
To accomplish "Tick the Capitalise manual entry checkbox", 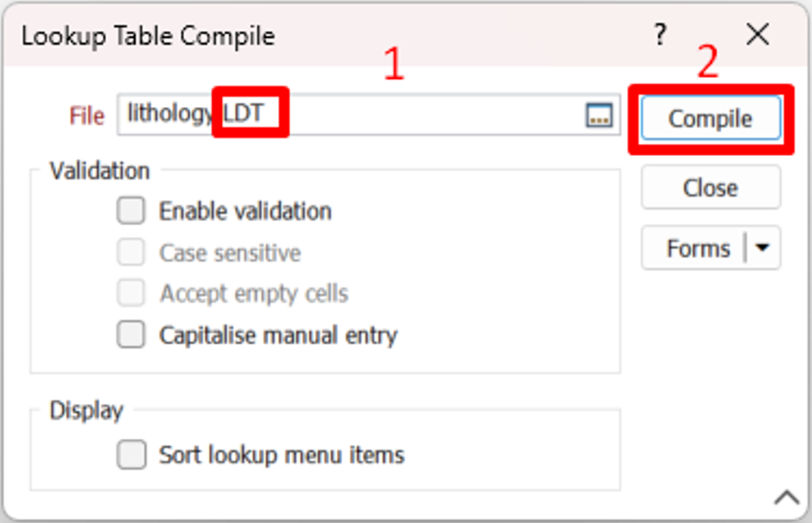I will point(131,335).
